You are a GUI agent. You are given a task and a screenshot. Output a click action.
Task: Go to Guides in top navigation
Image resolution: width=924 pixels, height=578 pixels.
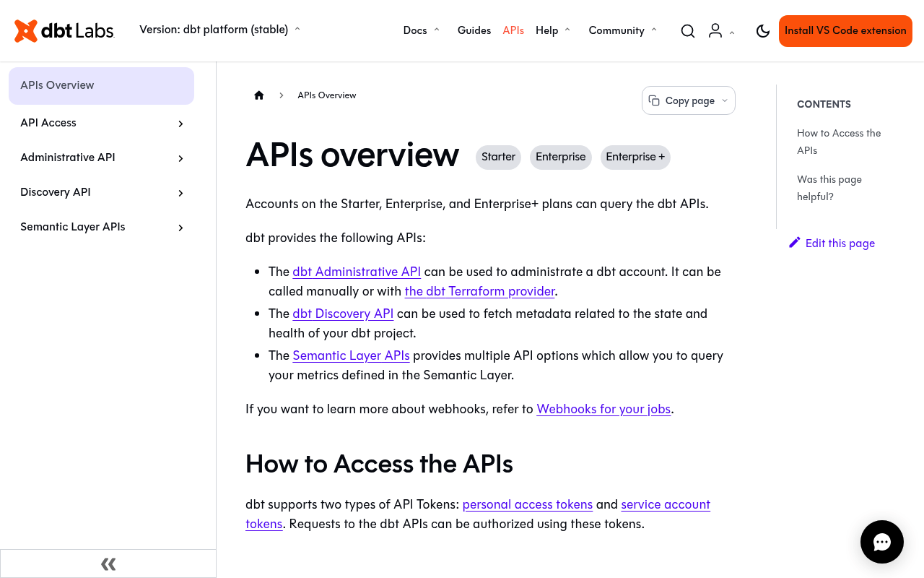(x=474, y=30)
